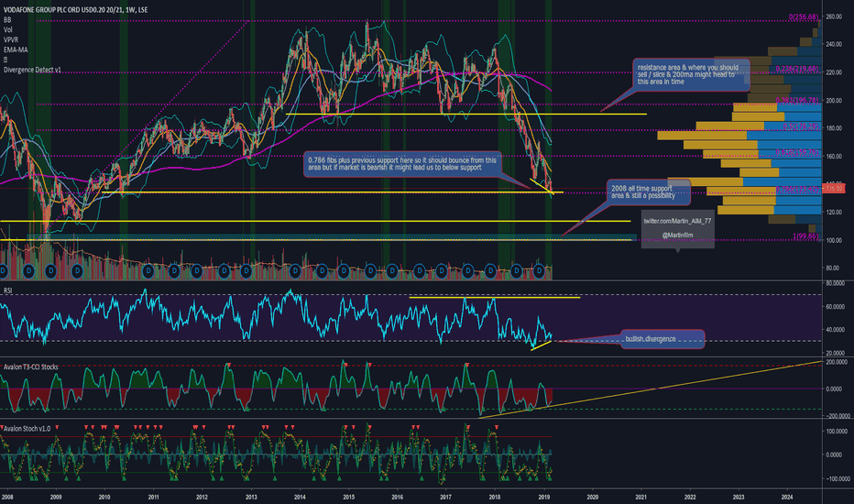Click the 2008 all time support callout
Viewport: 854px width, 504px height.
(x=648, y=192)
